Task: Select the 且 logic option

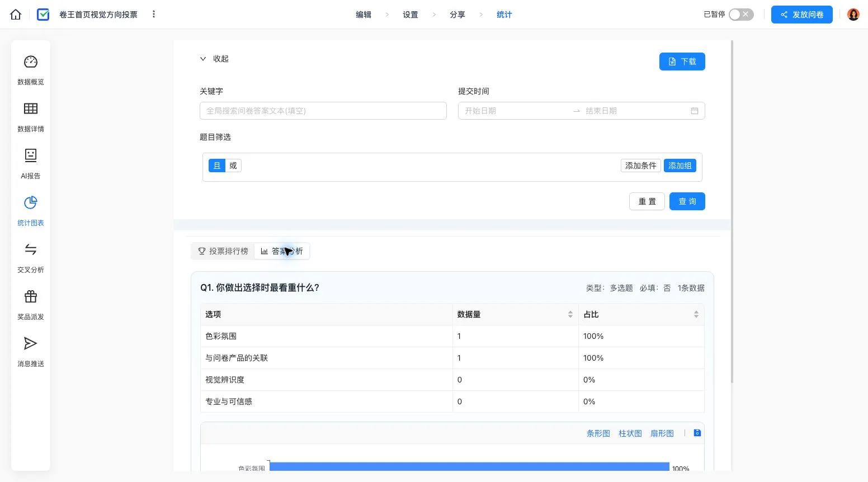Action: 217,166
